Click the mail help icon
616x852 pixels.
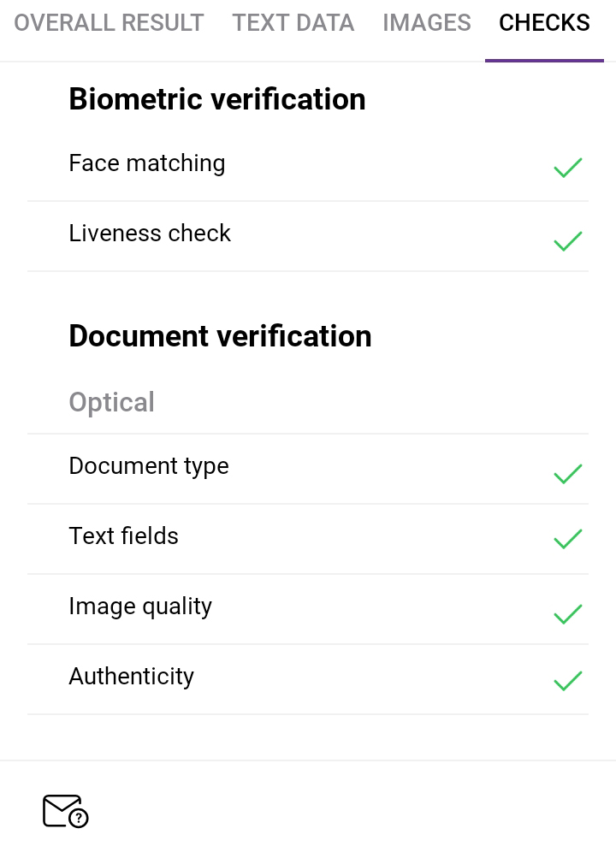pos(65,811)
